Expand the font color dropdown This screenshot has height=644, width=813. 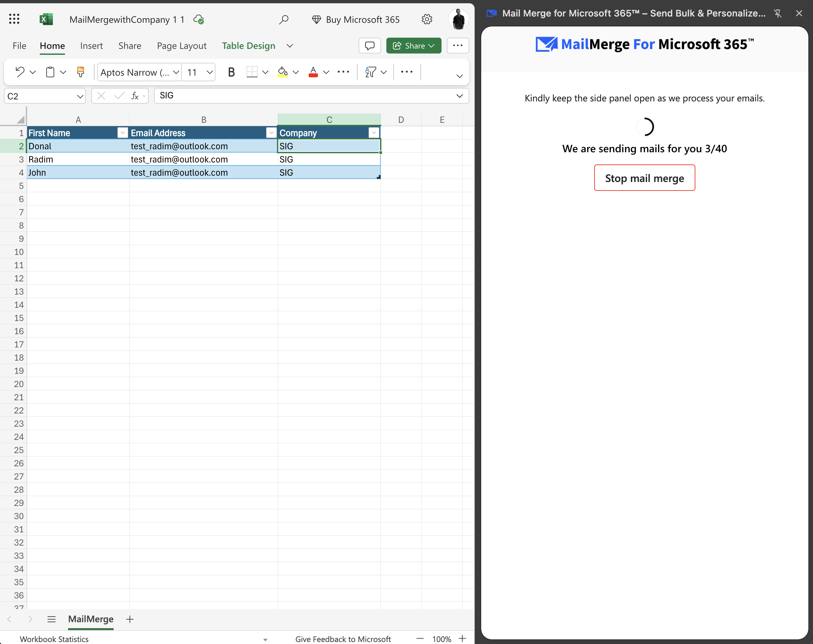pyautogui.click(x=327, y=72)
